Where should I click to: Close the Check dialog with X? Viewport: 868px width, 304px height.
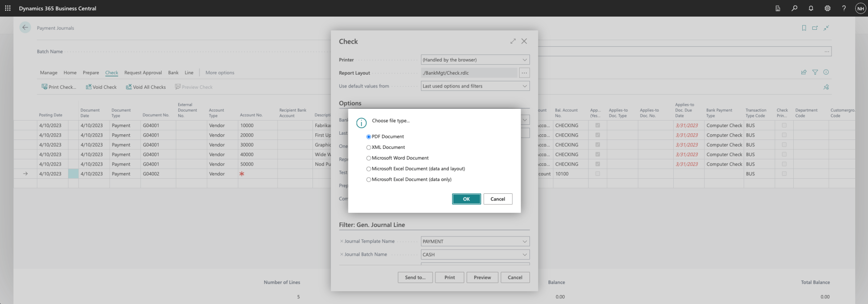coord(524,41)
